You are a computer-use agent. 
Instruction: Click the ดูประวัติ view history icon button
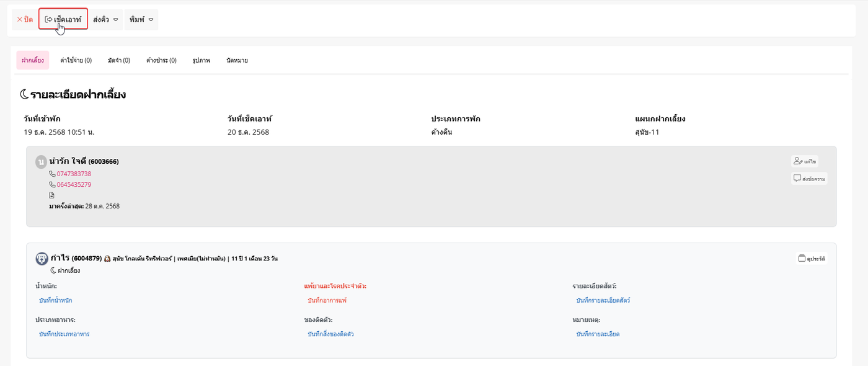coord(812,258)
